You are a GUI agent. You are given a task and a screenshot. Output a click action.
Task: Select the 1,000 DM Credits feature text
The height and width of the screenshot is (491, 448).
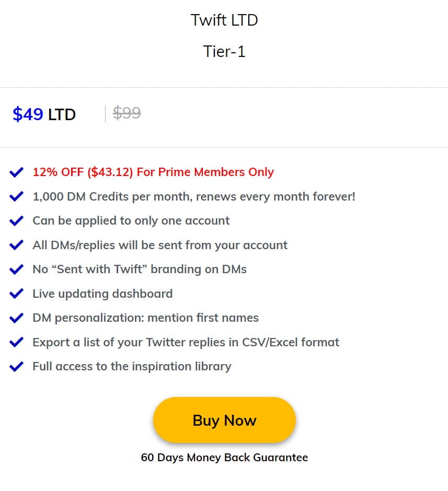tap(194, 196)
